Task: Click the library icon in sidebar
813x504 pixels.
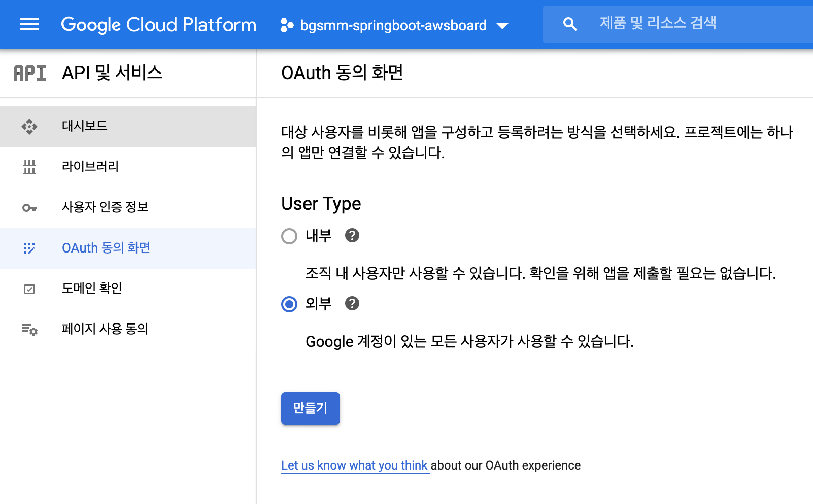Action: (x=29, y=167)
